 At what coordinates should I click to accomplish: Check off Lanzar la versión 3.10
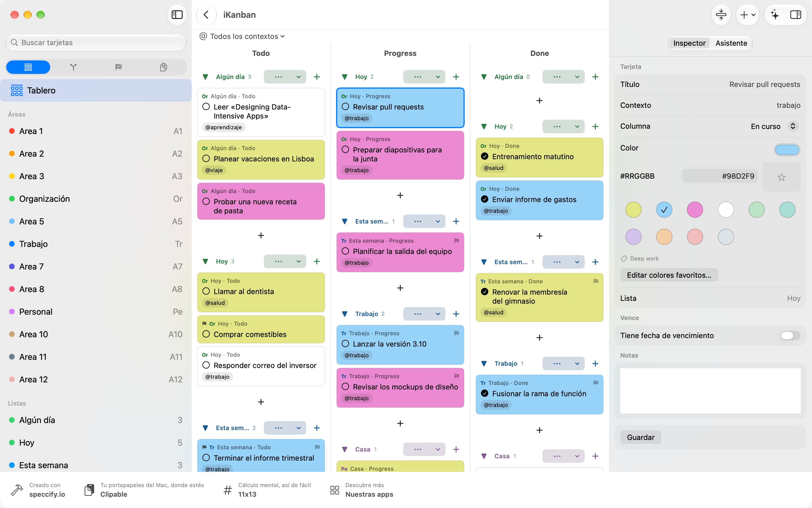345,344
